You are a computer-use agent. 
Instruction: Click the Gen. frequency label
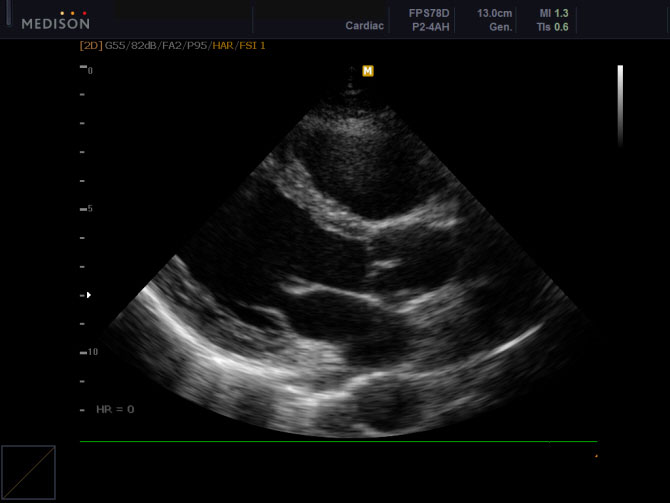[x=500, y=27]
